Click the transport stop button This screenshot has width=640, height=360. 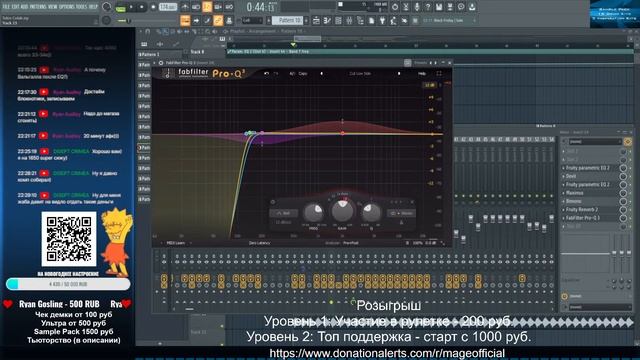[x=142, y=7]
